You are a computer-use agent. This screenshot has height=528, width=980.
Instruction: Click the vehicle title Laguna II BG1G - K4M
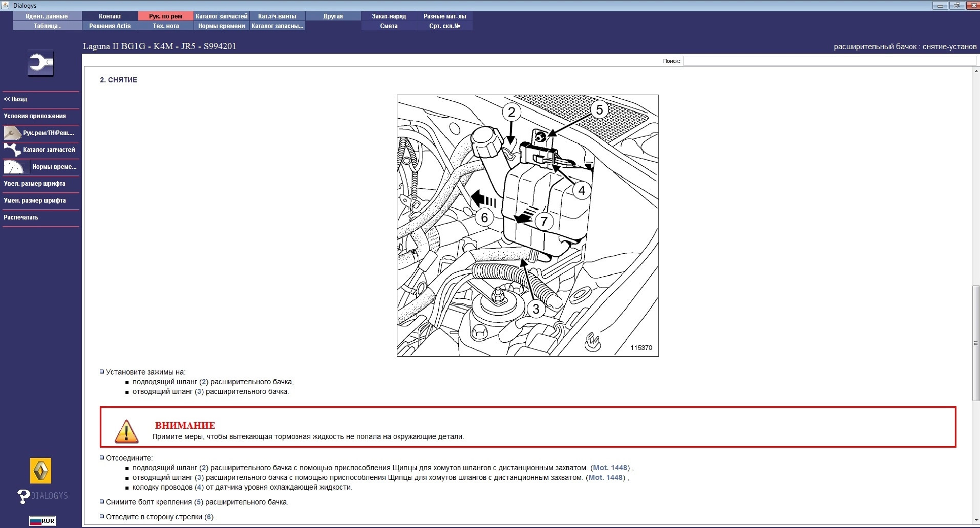click(x=159, y=46)
